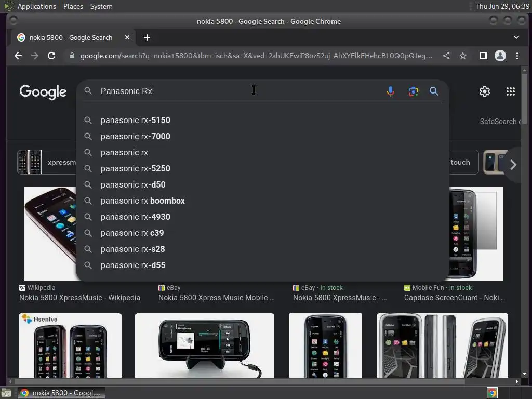The image size is (532, 399).
Task: Open Wikipedia red Nokia image thumbnail
Action: (x=50, y=233)
